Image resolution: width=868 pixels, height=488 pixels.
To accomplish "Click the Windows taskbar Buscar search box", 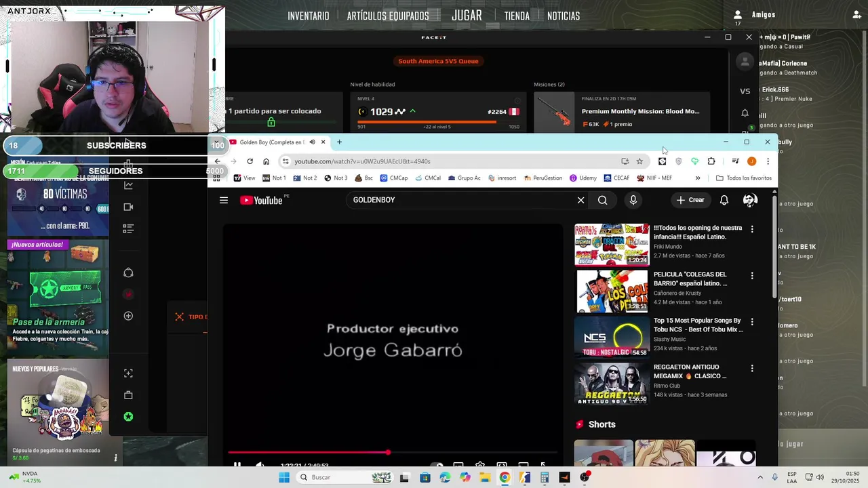I will [345, 477].
